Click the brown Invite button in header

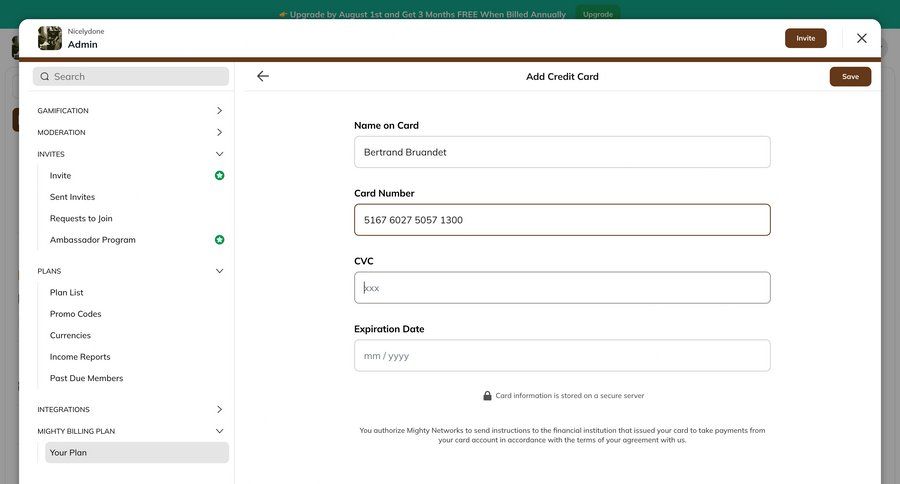click(x=805, y=38)
